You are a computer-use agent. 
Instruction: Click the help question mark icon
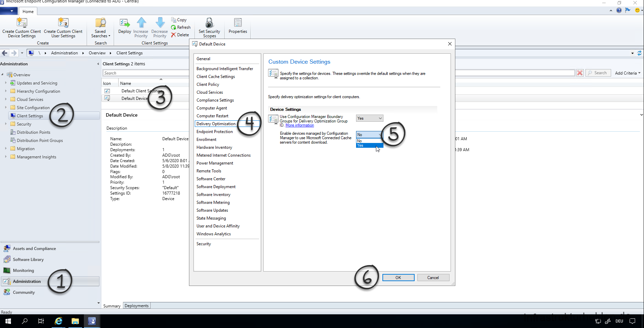point(619,10)
